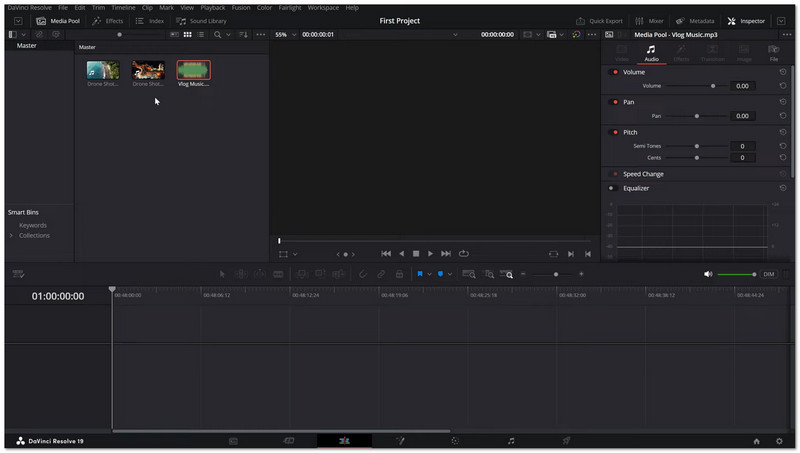Toggle the Pan section enable switch
Viewport: 800px width, 453px height.
pyautogui.click(x=613, y=102)
